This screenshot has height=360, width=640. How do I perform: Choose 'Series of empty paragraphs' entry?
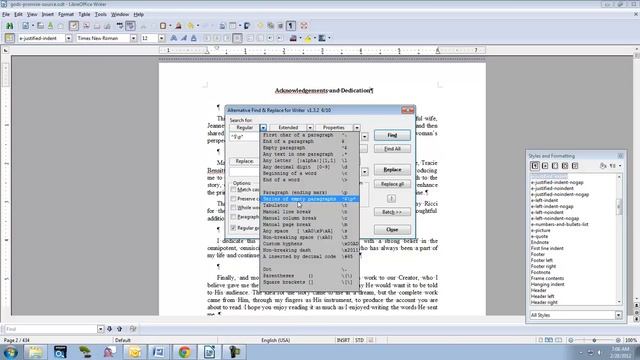coord(309,199)
